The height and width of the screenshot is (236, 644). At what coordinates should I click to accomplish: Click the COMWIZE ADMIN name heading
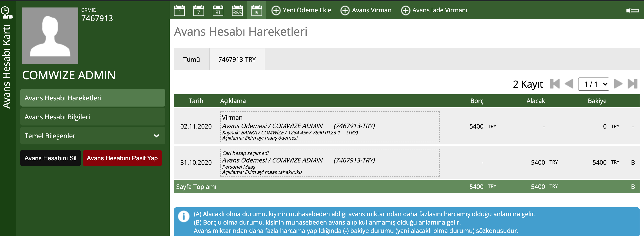click(69, 76)
